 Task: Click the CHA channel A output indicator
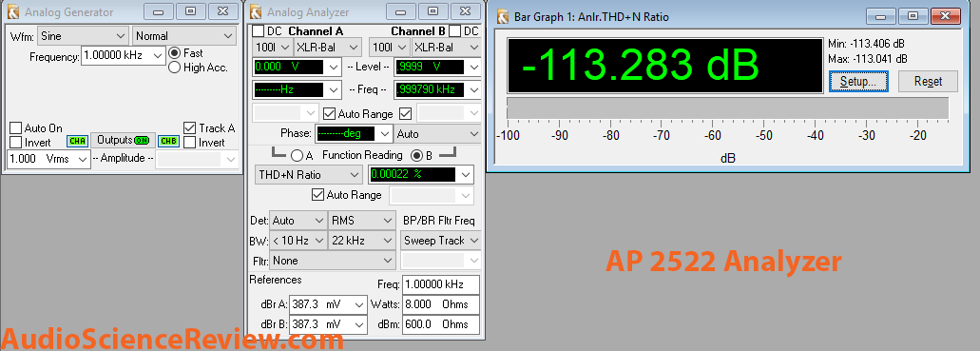pyautogui.click(x=78, y=141)
